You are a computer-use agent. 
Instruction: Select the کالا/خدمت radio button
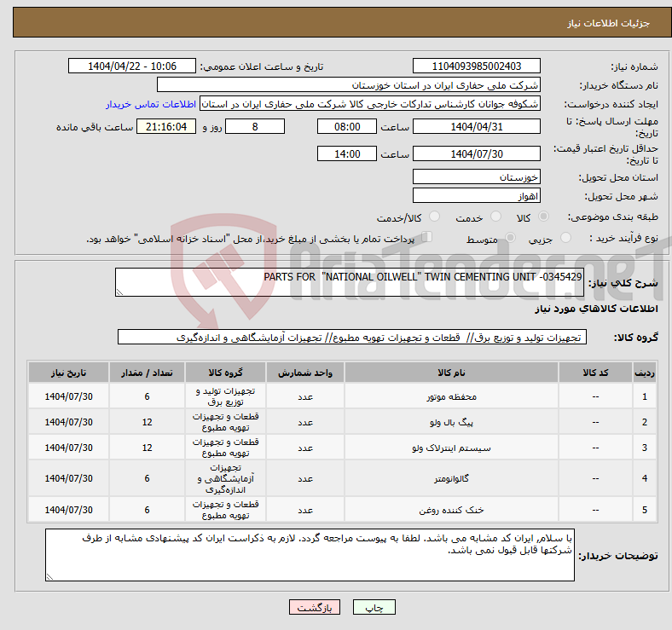click(434, 217)
